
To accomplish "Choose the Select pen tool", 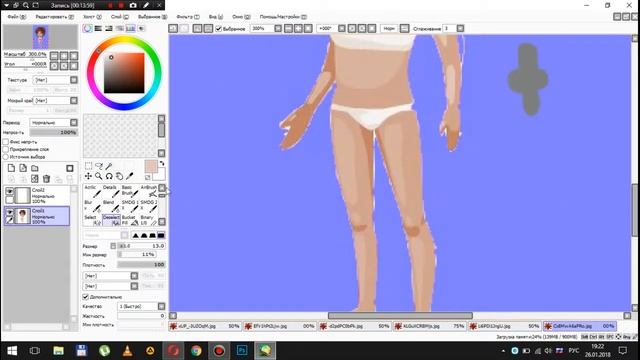I will click(92, 220).
